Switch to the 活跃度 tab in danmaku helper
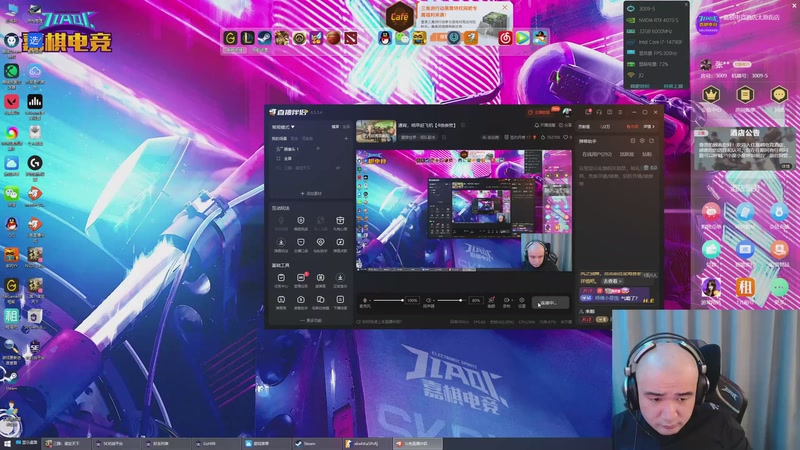Image resolution: width=800 pixels, height=450 pixels. (627, 154)
